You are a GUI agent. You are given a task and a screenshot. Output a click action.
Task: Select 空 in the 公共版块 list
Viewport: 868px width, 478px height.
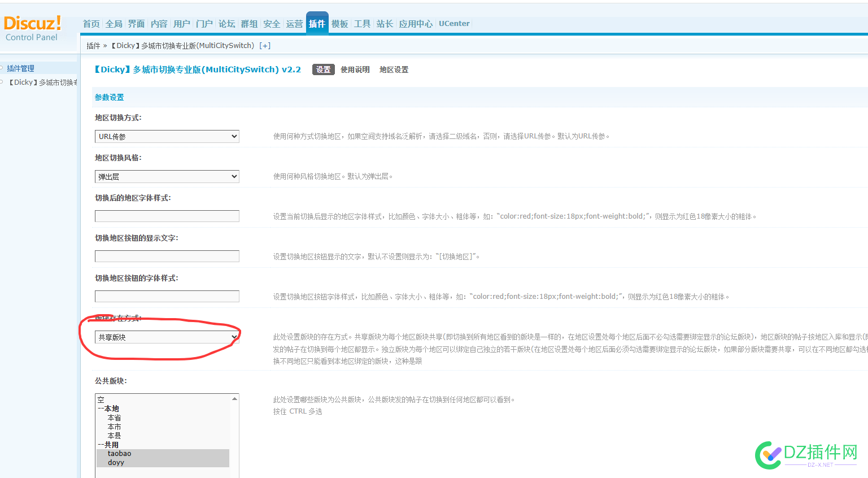pyautogui.click(x=163, y=399)
